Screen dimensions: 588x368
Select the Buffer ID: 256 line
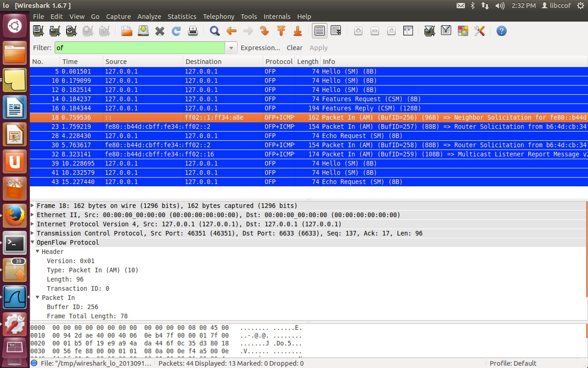(73, 307)
